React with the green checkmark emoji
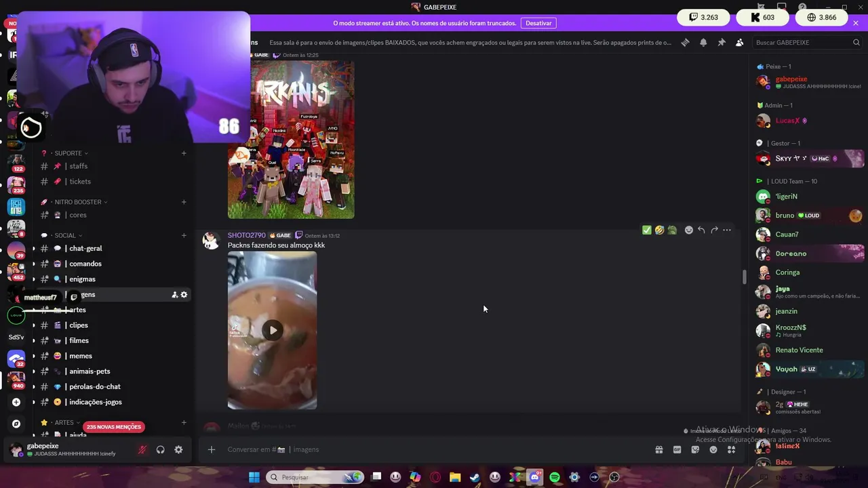868x488 pixels. point(647,230)
